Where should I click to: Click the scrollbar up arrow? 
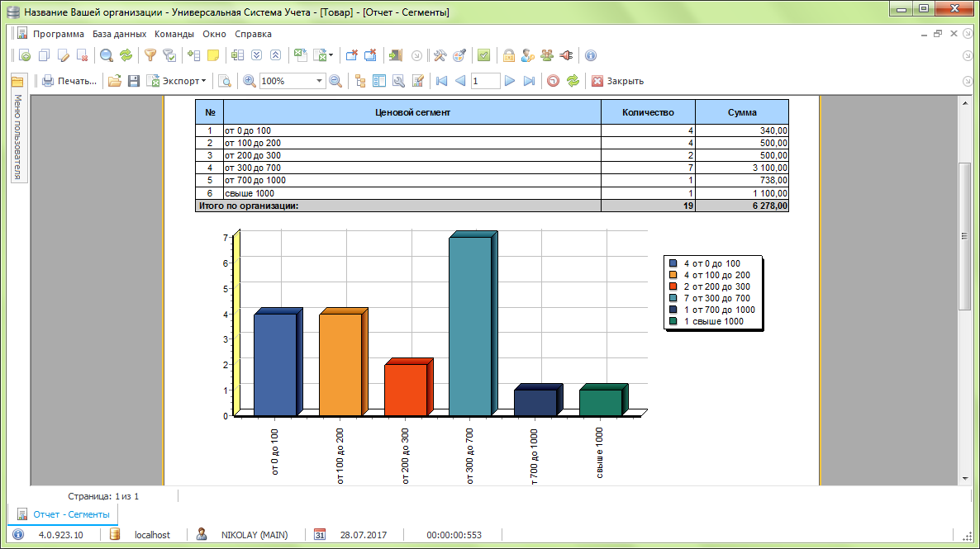coord(964,103)
